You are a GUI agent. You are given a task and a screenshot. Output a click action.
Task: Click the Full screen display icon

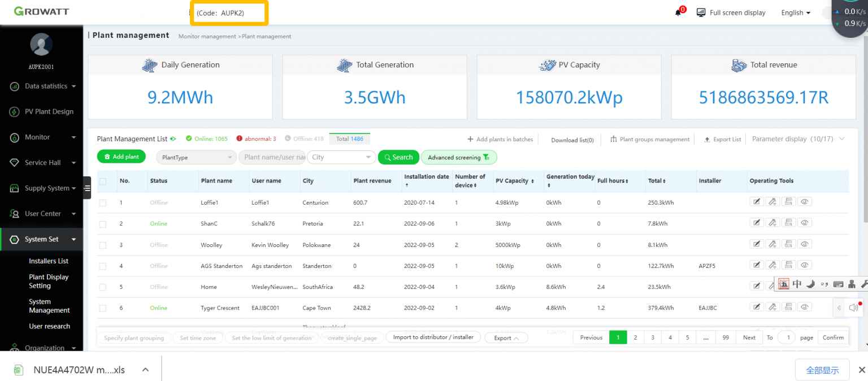pyautogui.click(x=701, y=12)
